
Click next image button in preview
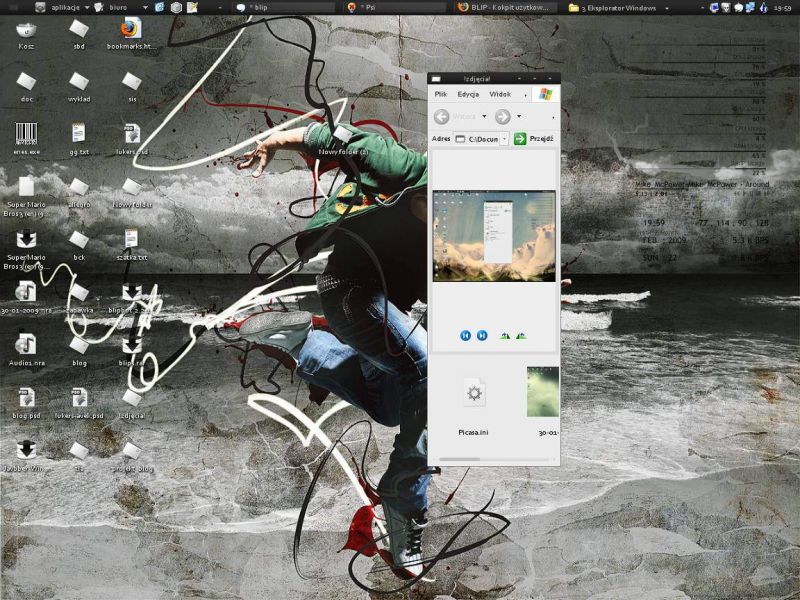pyautogui.click(x=482, y=335)
